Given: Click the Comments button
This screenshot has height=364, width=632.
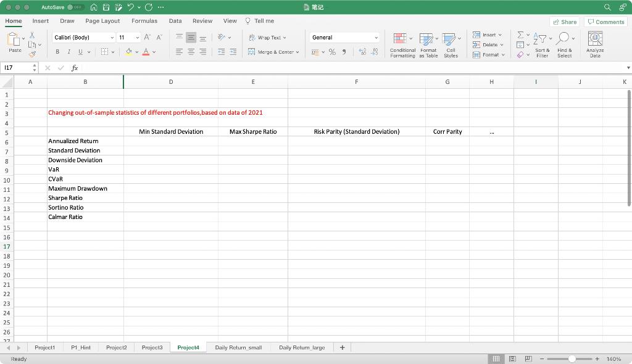Looking at the screenshot, I should click(x=606, y=22).
